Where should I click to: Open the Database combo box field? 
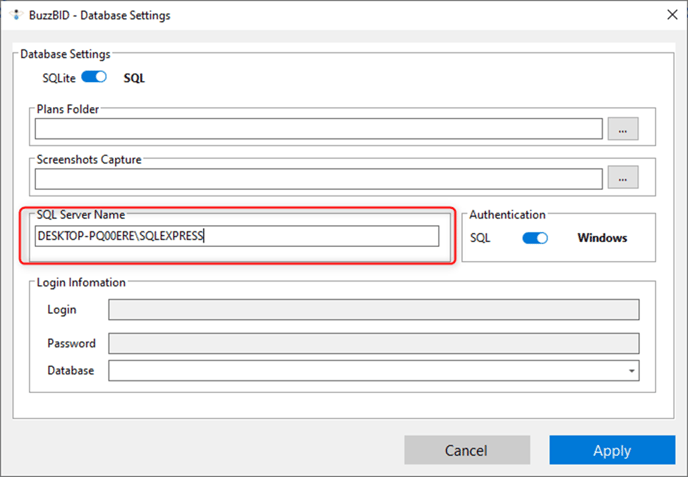pyautogui.click(x=374, y=371)
